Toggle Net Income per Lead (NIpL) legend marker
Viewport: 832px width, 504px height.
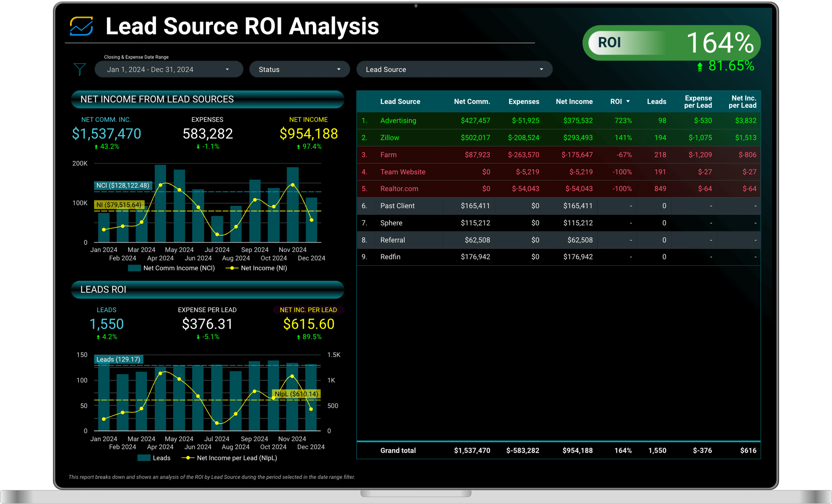(188, 458)
